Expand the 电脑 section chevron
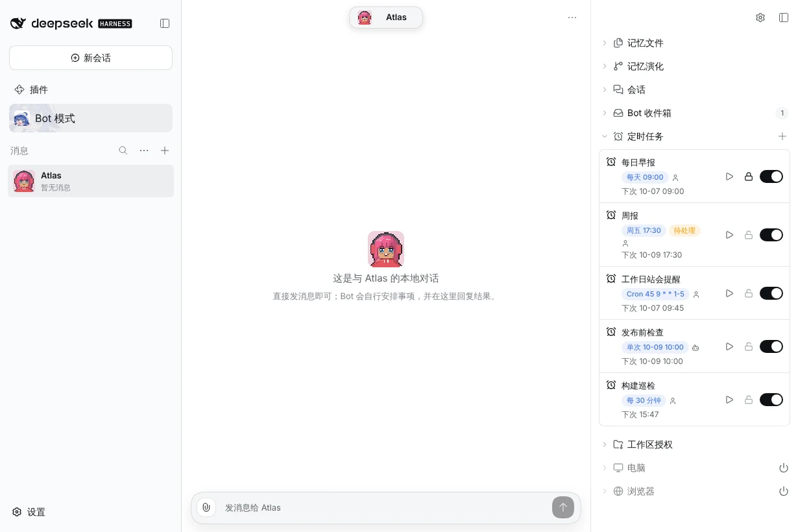The width and height of the screenshot is (798, 532). 605,468
